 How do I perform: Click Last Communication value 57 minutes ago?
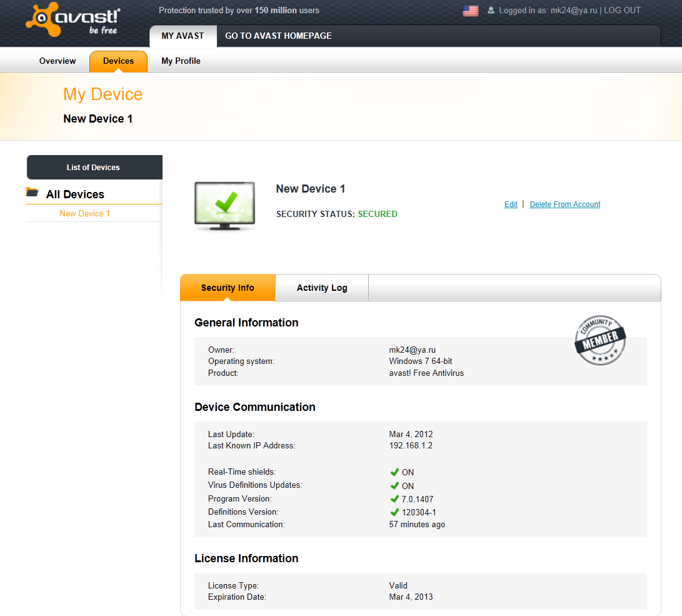417,524
